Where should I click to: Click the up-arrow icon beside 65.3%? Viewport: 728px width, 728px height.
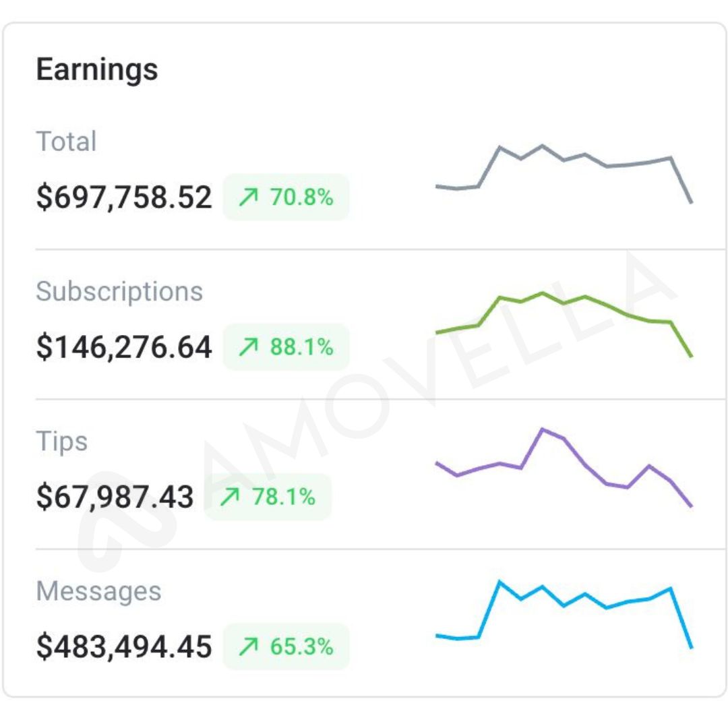[x=249, y=646]
